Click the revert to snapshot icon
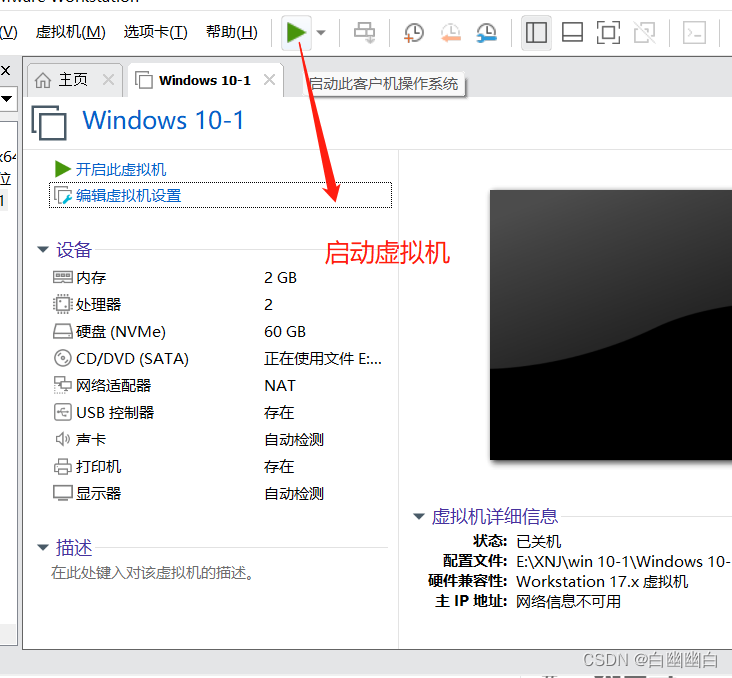The image size is (732, 678). (x=450, y=33)
